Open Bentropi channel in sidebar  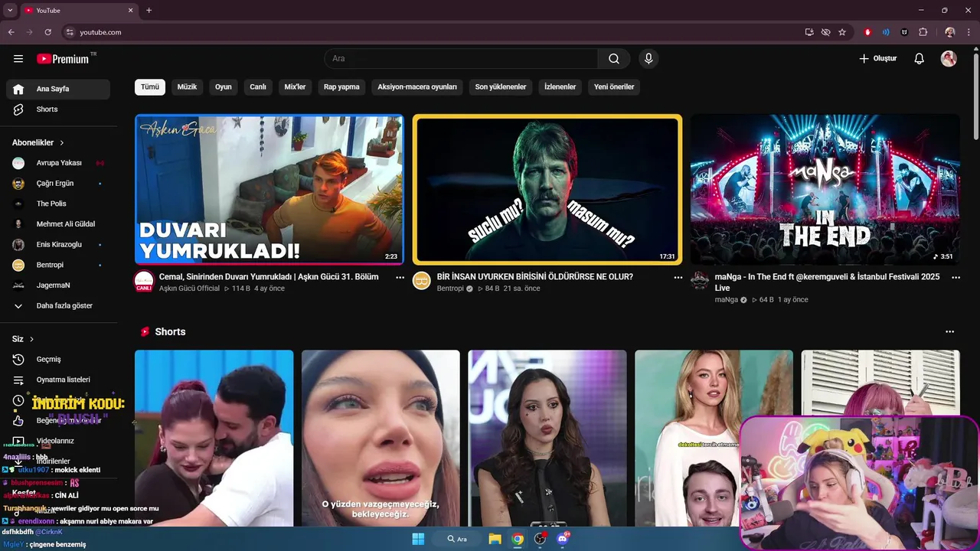tap(58, 265)
